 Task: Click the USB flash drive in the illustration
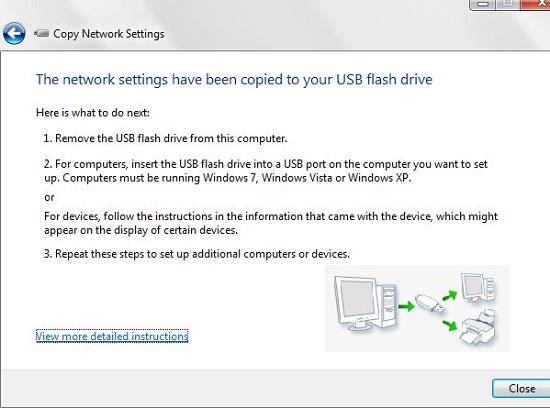point(430,304)
